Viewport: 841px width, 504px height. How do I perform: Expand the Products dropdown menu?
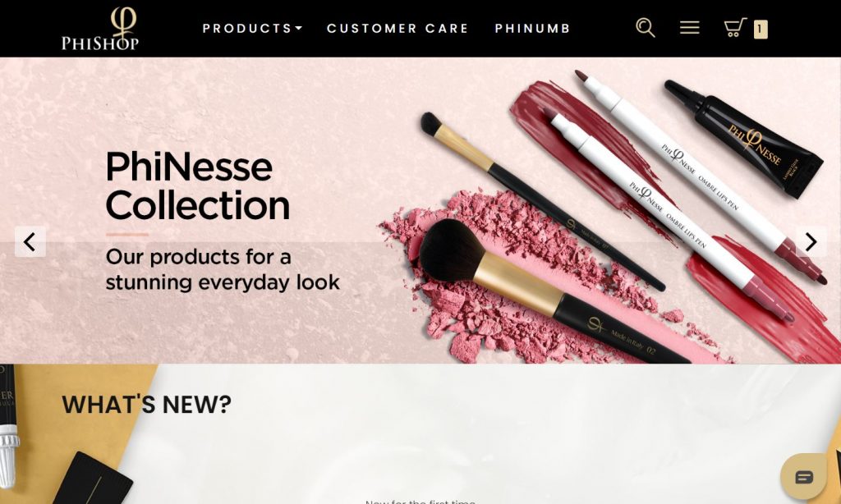point(252,29)
